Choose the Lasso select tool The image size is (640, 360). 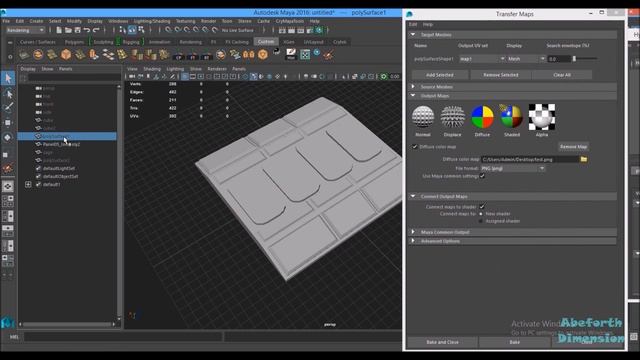point(8,94)
